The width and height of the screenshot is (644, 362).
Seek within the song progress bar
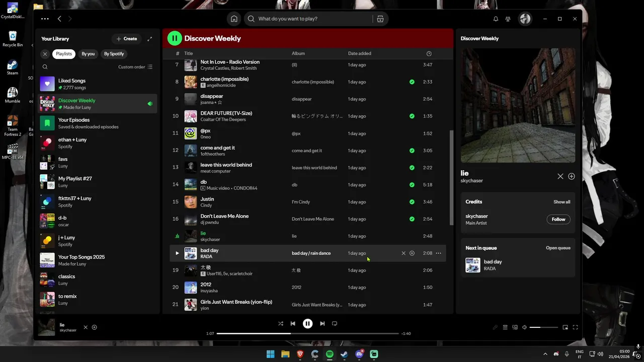click(x=307, y=333)
